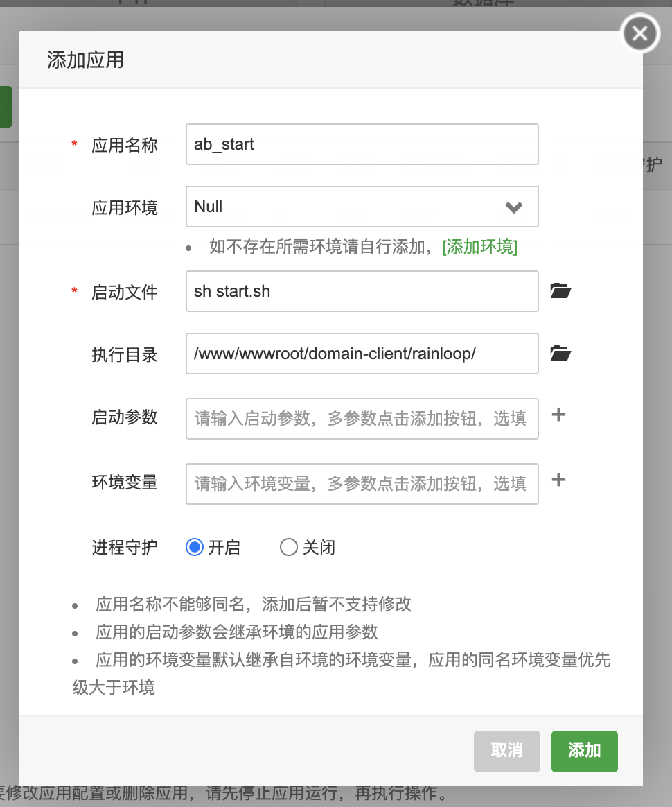Screen dimensions: 672x807
Task: Focus the 启动参数 input field
Action: click(x=362, y=419)
